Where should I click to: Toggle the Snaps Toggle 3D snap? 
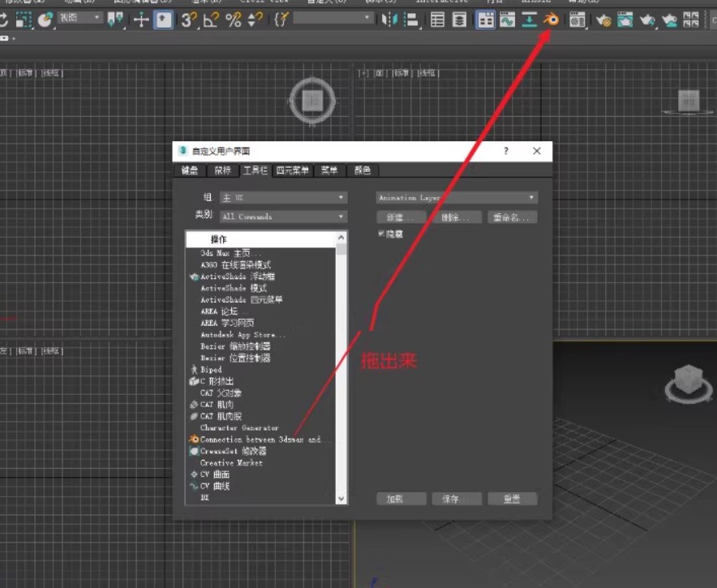(x=190, y=20)
